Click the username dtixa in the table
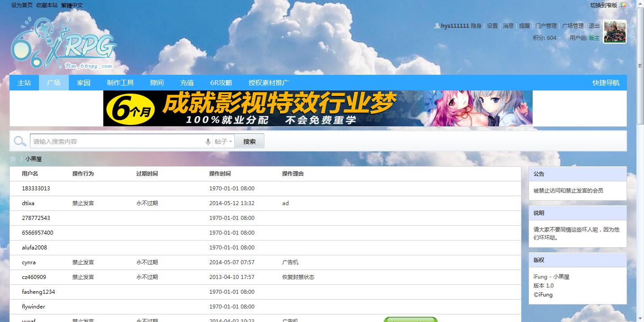The image size is (644, 322). pyautogui.click(x=28, y=203)
